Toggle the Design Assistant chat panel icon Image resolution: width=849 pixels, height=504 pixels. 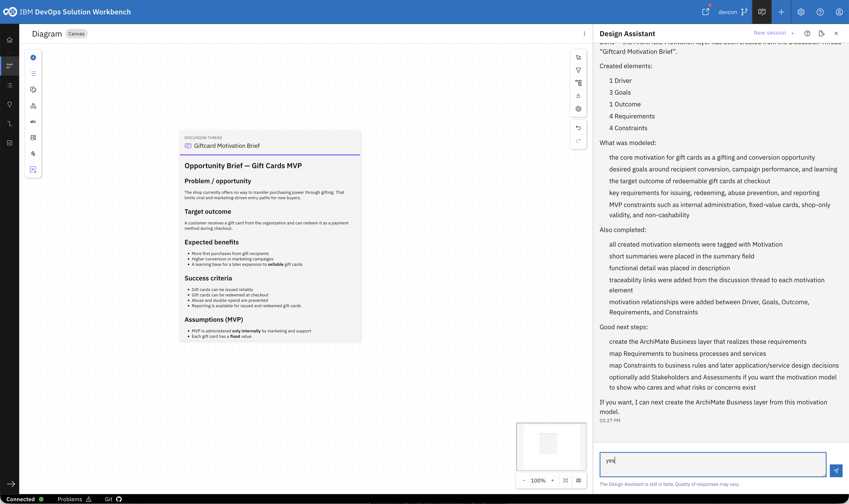tap(762, 12)
